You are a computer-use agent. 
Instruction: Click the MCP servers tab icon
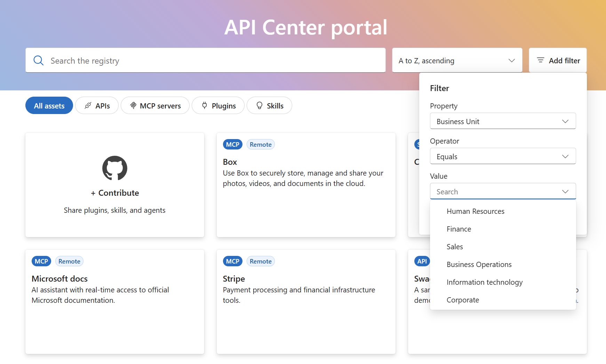click(x=133, y=105)
